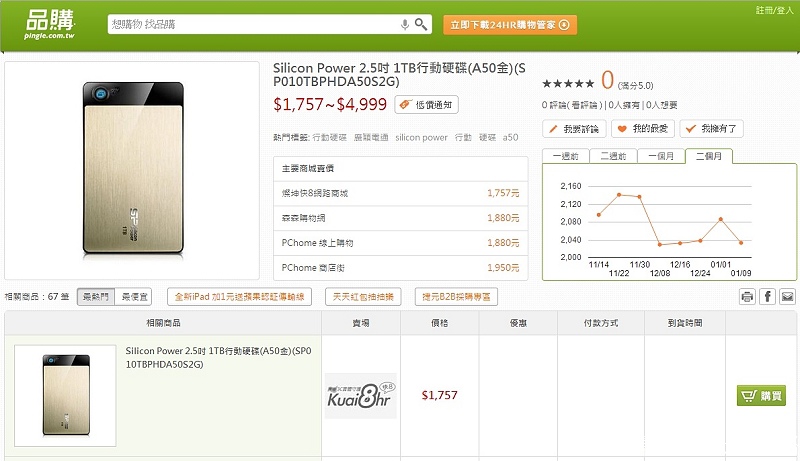This screenshot has width=800, height=461.
Task: Click the pingle.com.tw site logo
Action: click(49, 24)
